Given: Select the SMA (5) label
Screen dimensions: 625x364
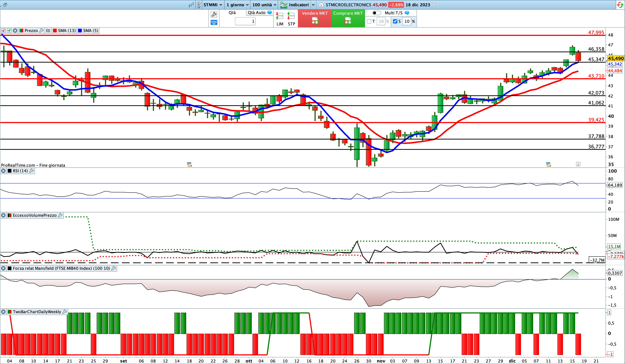Looking at the screenshot, I should click(x=91, y=31).
